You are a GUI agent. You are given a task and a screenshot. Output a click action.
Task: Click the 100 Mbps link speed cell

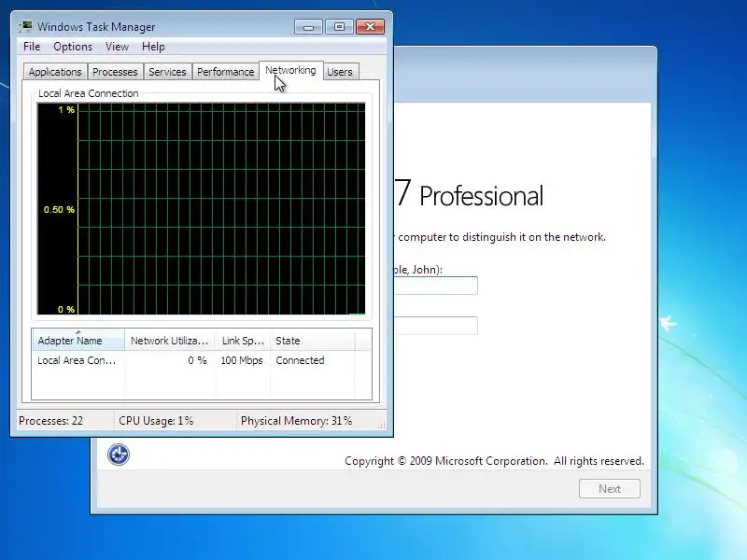[242, 360]
